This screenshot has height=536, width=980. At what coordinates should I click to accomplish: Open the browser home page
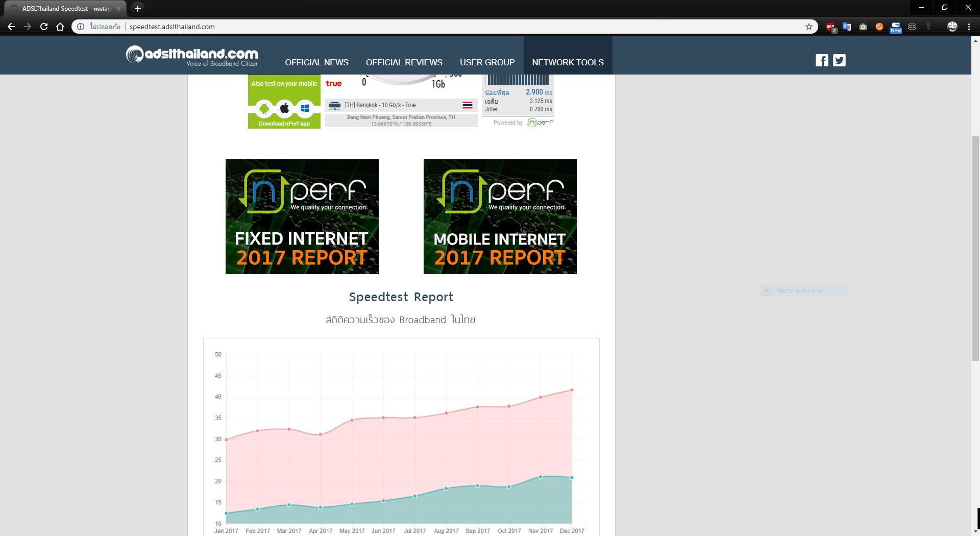[x=60, y=27]
